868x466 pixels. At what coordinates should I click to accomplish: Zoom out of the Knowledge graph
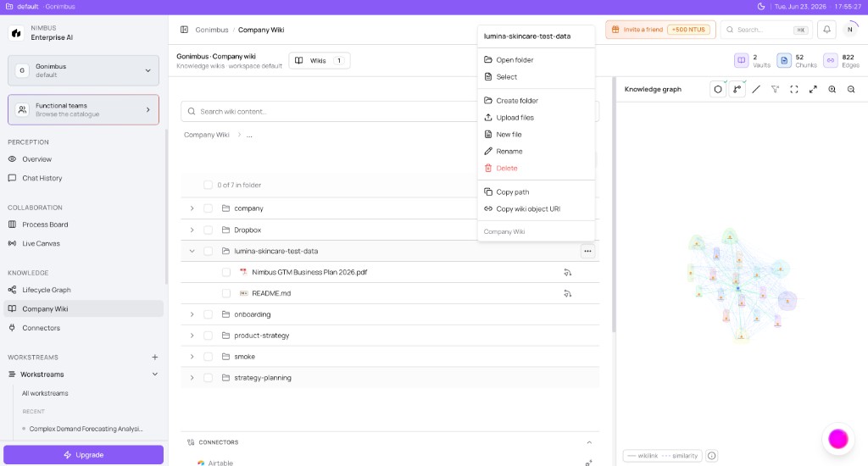tap(851, 89)
